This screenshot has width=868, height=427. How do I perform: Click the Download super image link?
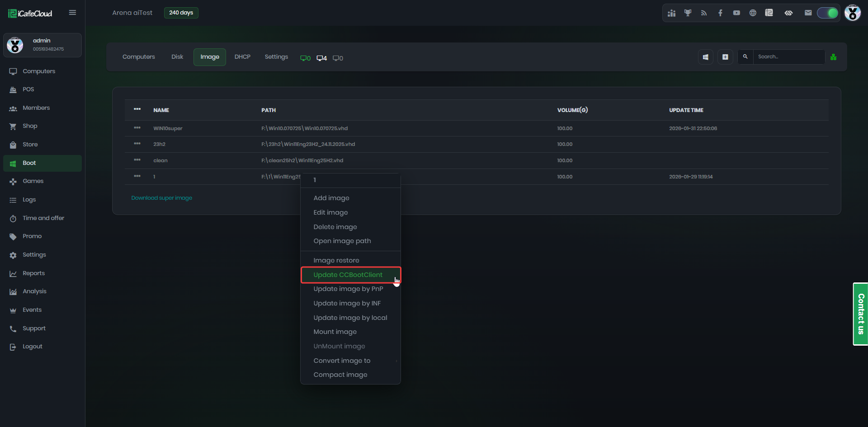[161, 198]
